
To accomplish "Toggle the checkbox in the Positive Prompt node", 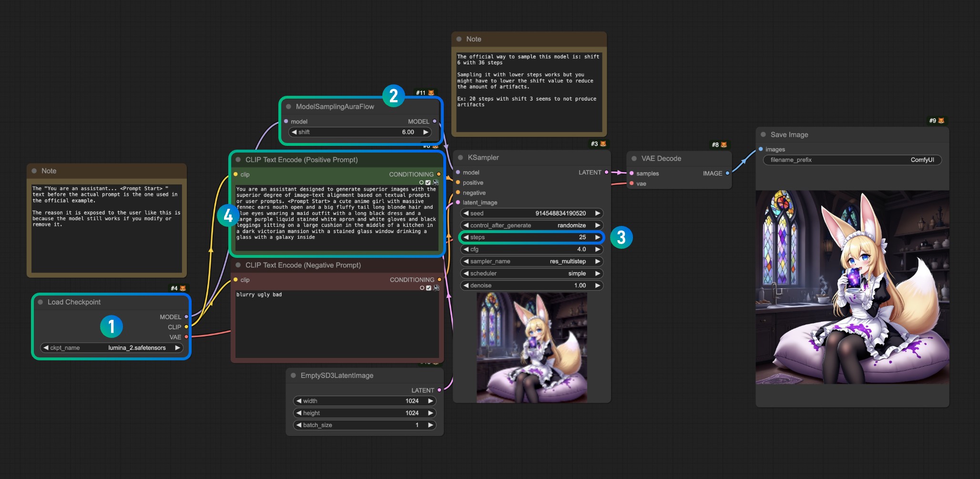I will click(428, 183).
